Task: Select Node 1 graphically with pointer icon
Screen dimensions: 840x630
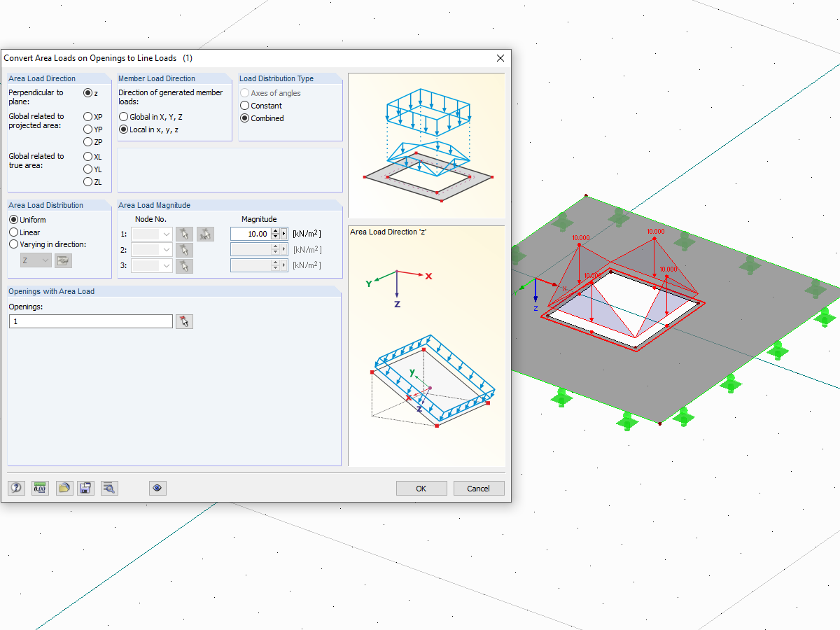Action: [183, 234]
